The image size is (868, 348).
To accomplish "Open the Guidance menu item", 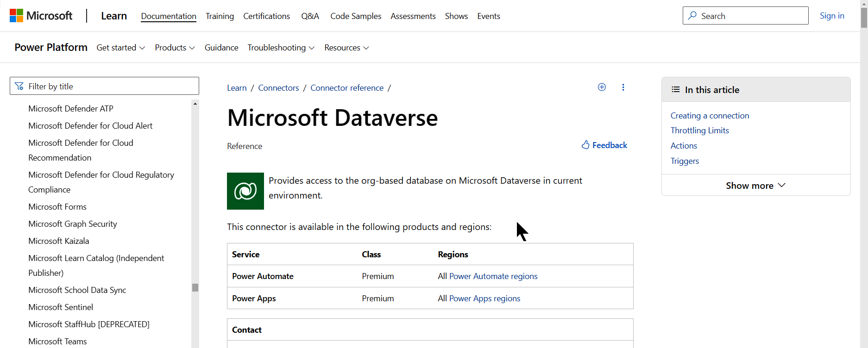I will [x=221, y=48].
